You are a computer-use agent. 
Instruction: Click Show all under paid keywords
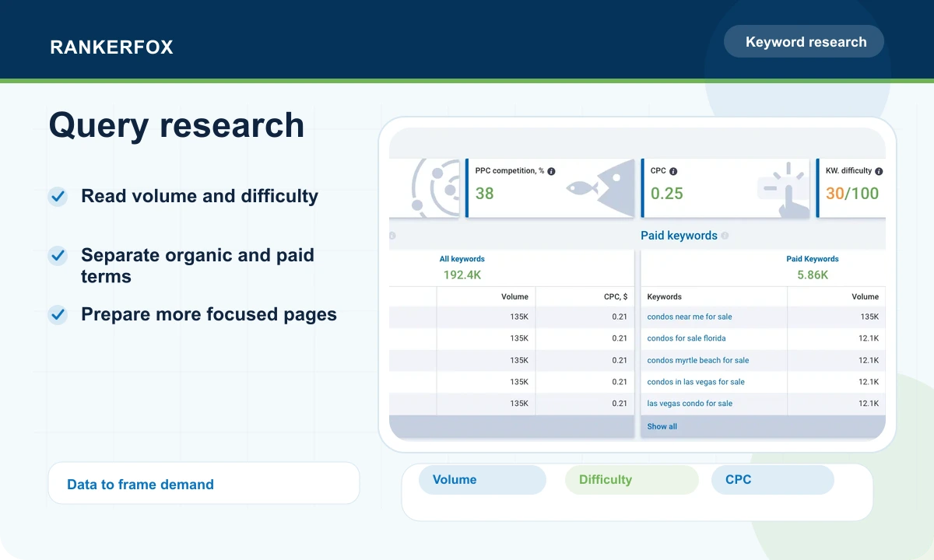point(662,426)
